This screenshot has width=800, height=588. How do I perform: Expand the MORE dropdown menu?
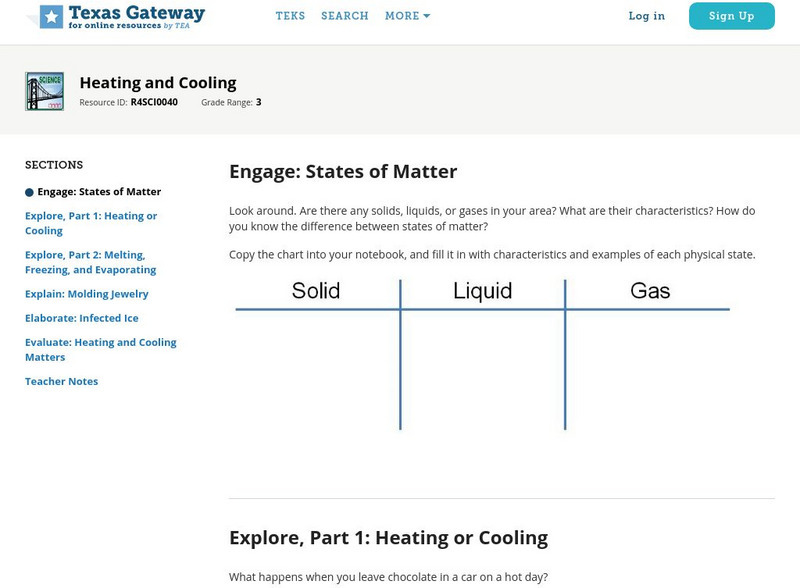(x=407, y=16)
